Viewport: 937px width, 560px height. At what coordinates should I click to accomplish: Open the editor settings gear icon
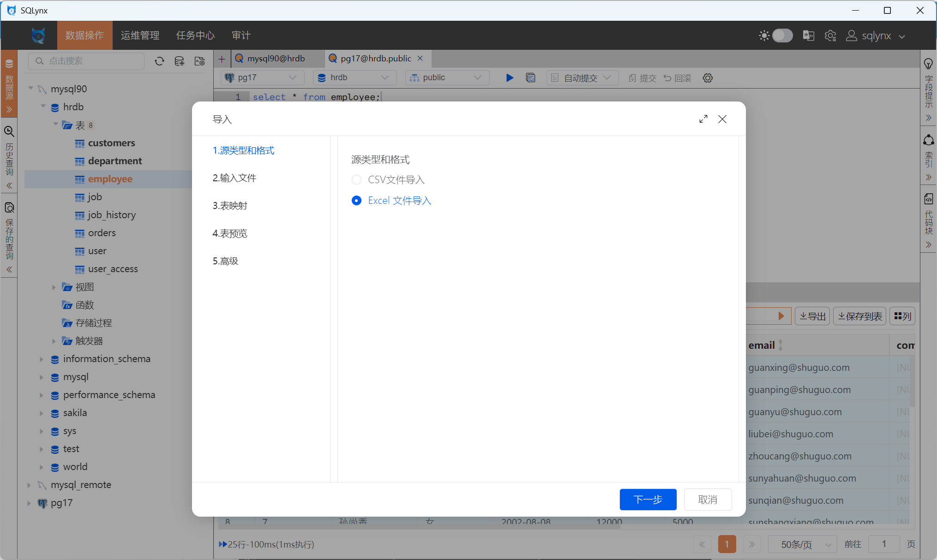point(708,78)
